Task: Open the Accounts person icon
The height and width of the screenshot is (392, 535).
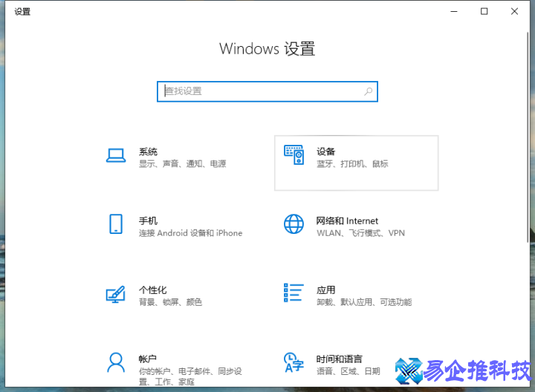Action: pos(116,363)
